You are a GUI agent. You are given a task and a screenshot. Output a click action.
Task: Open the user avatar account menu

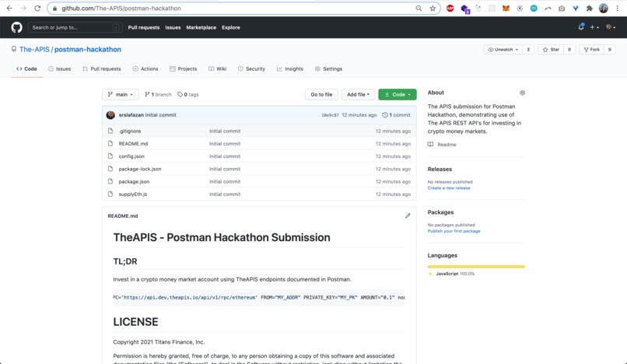click(x=610, y=27)
